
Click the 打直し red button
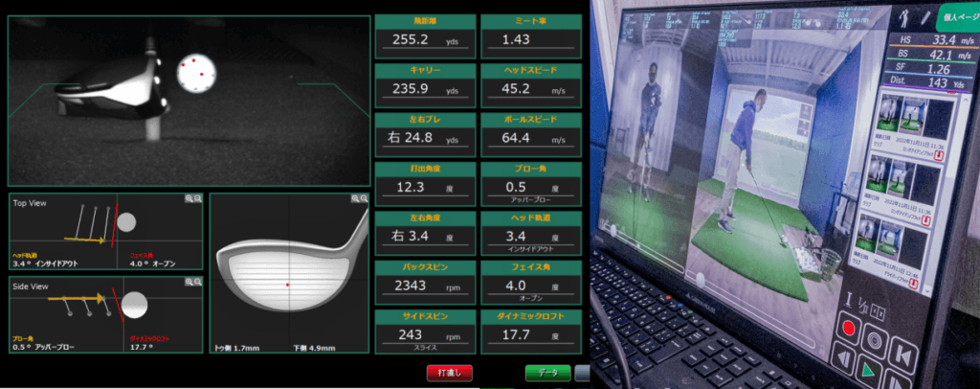450,373
